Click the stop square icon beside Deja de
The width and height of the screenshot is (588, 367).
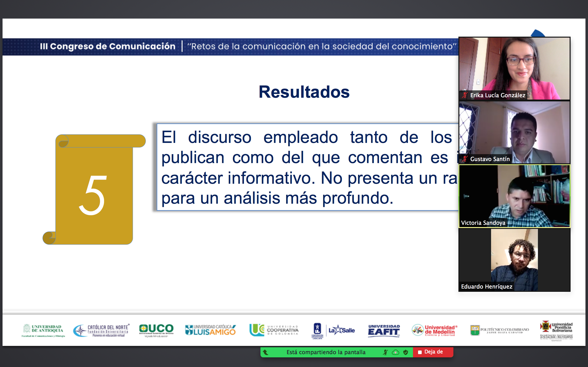tap(420, 352)
